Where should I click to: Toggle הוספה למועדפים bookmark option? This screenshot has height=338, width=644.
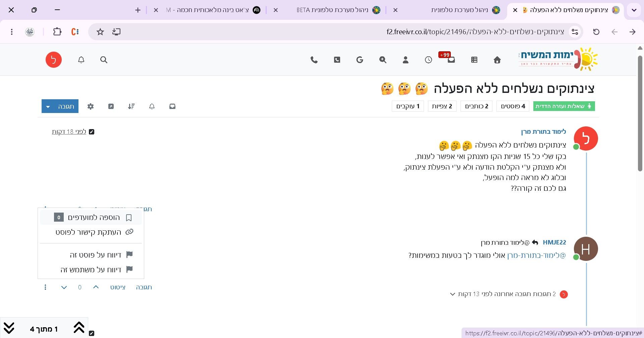click(91, 218)
